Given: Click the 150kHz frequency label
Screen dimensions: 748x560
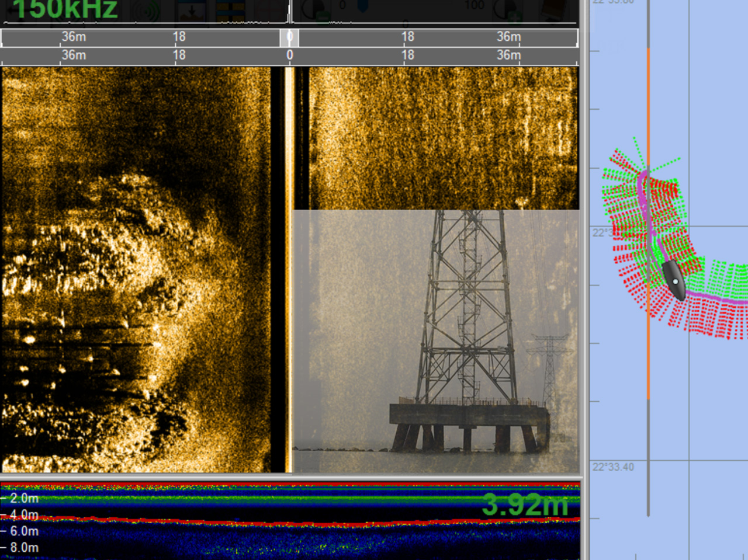Looking at the screenshot, I should point(64,9).
